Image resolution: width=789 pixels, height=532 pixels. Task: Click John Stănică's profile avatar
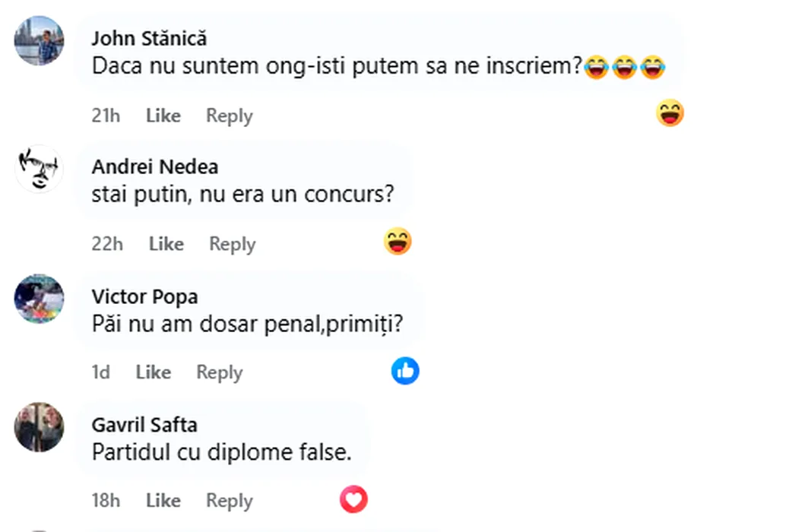point(39,40)
